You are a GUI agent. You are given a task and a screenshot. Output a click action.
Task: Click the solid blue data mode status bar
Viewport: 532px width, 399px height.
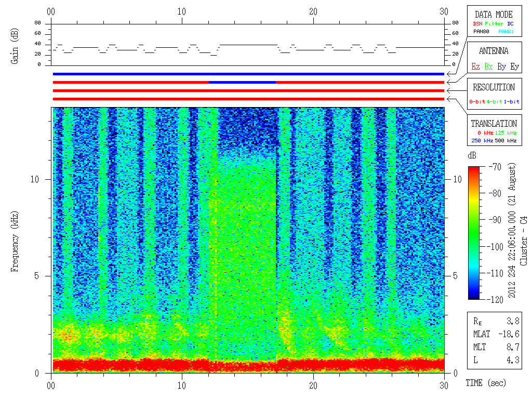[248, 74]
